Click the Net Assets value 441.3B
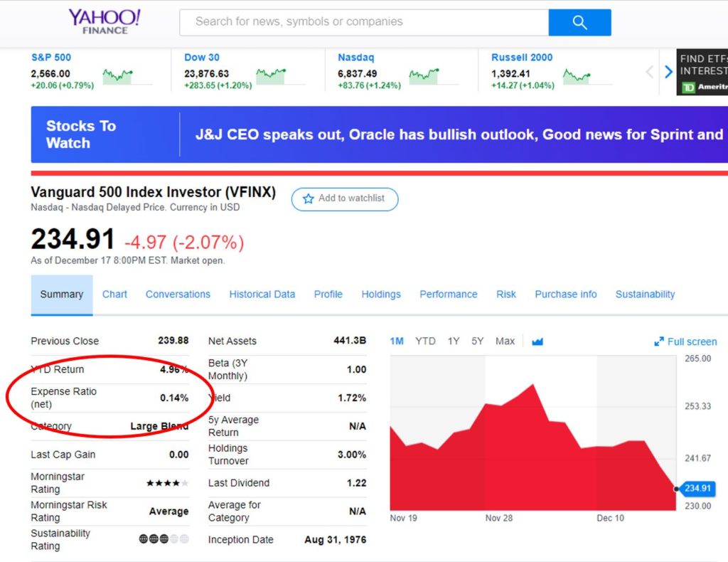728x562 pixels. point(350,341)
